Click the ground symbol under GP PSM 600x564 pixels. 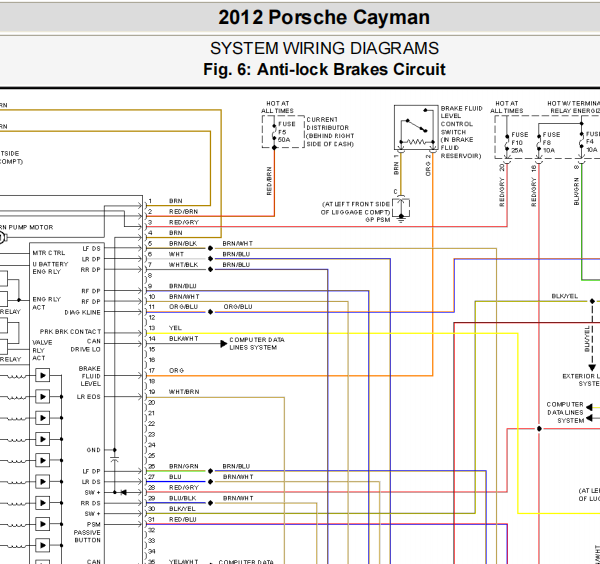click(x=401, y=218)
